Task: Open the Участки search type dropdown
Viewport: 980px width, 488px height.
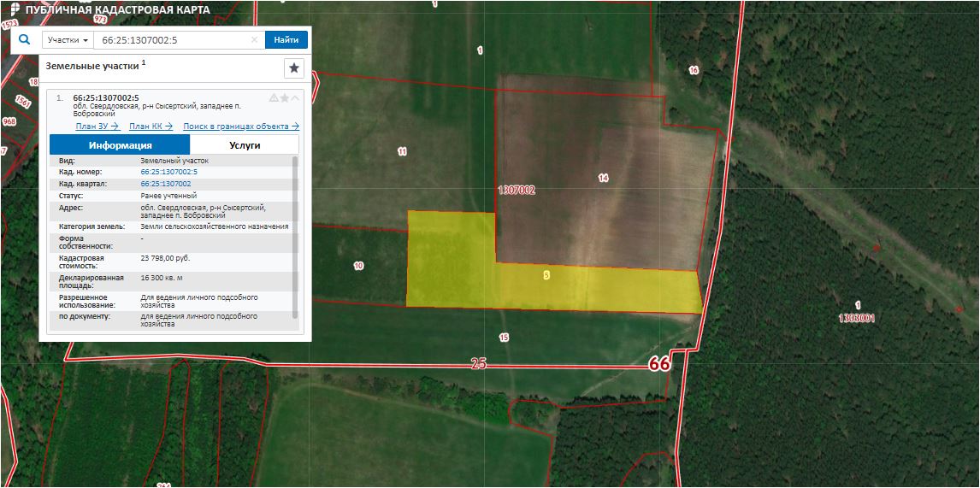Action: pos(68,40)
